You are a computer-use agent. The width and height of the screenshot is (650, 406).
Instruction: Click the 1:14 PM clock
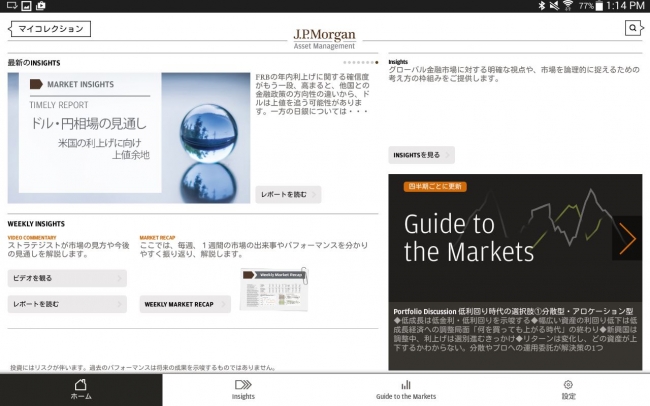pyautogui.click(x=625, y=6)
